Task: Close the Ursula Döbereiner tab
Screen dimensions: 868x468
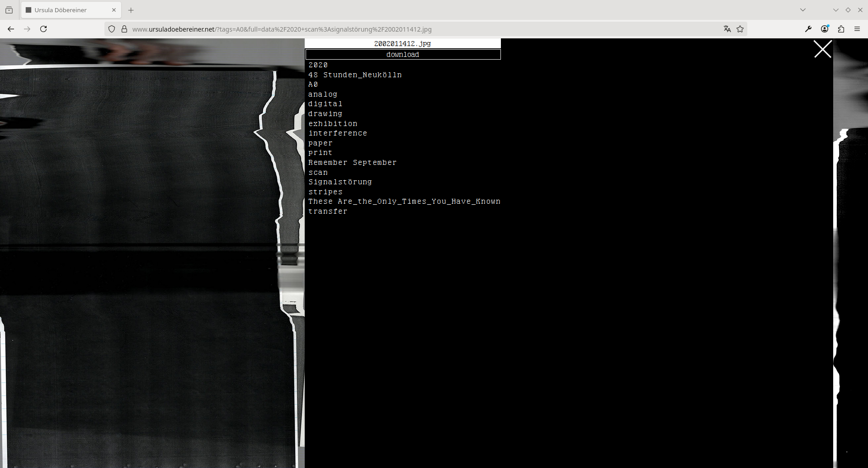Action: click(x=114, y=10)
